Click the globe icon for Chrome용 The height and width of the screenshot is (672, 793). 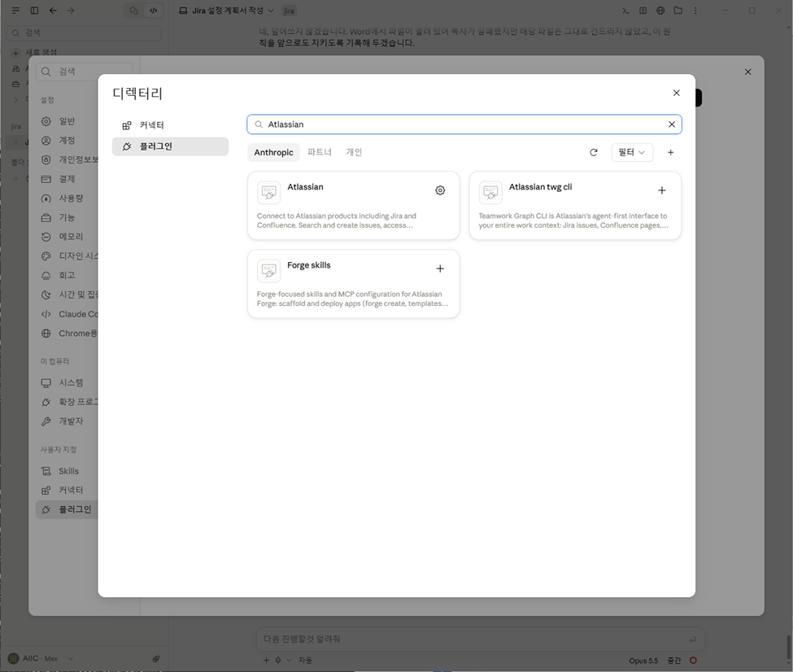pyautogui.click(x=46, y=333)
